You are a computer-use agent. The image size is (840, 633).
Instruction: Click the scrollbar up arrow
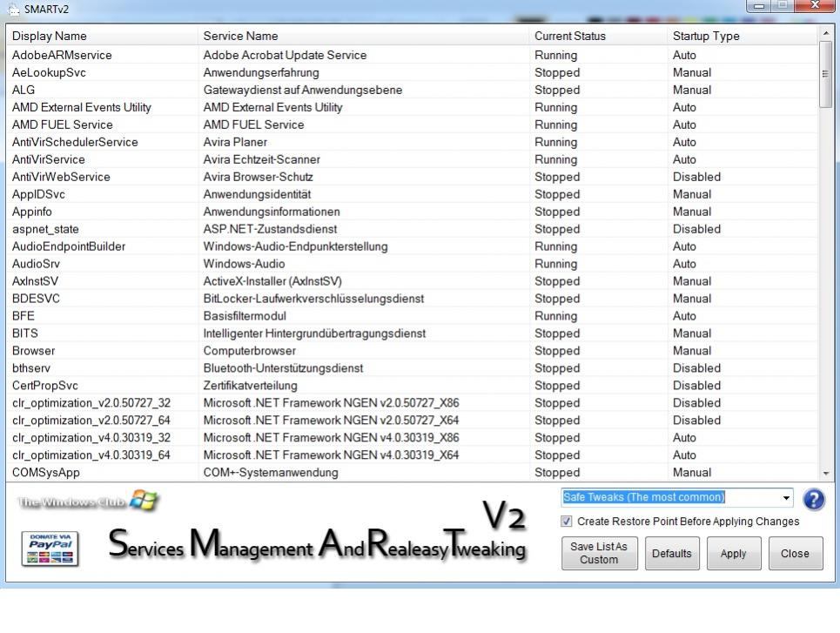point(825,33)
